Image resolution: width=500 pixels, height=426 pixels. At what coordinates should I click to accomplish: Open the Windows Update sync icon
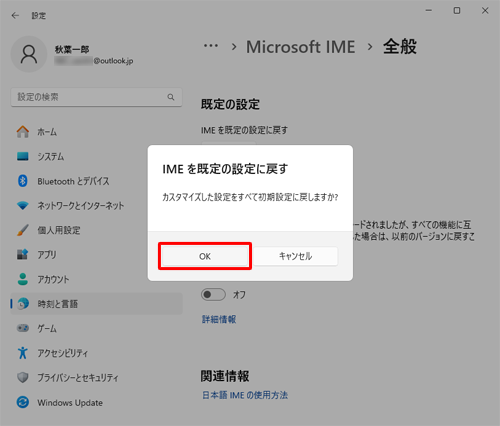coord(23,402)
